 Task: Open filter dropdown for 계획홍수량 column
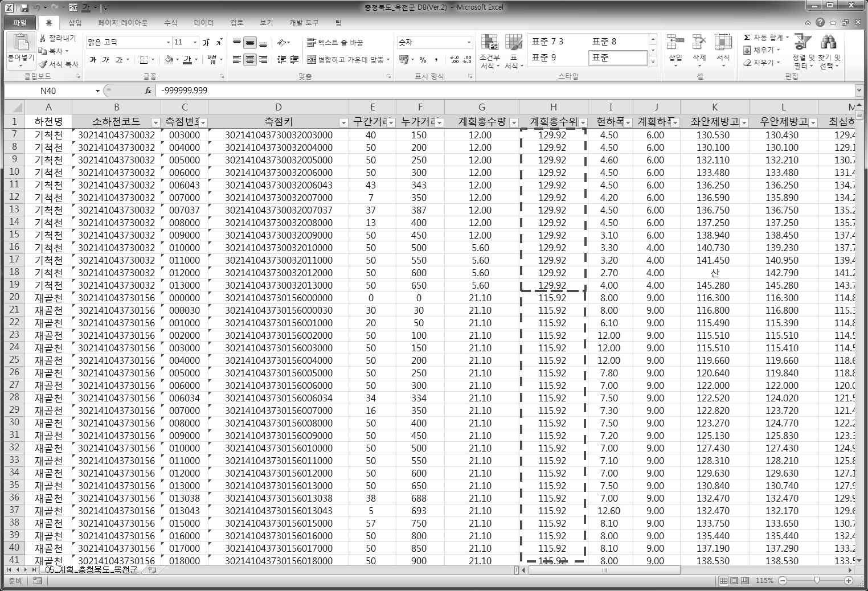[x=514, y=122]
